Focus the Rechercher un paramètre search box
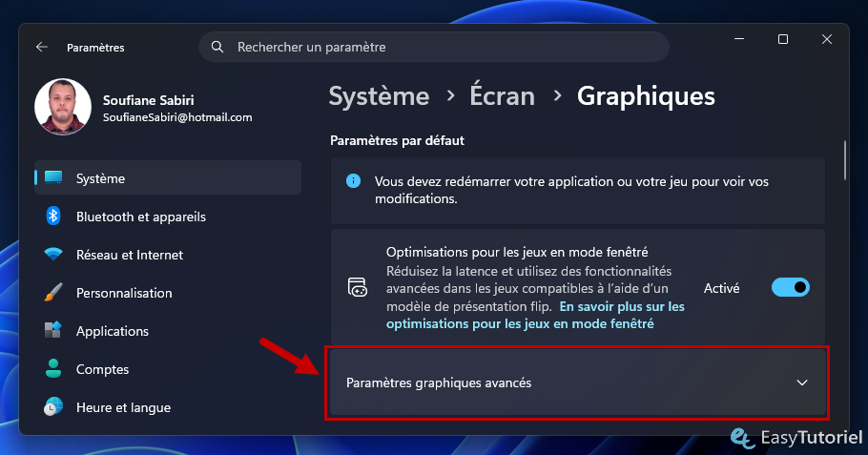This screenshot has width=868, height=455. tap(433, 47)
